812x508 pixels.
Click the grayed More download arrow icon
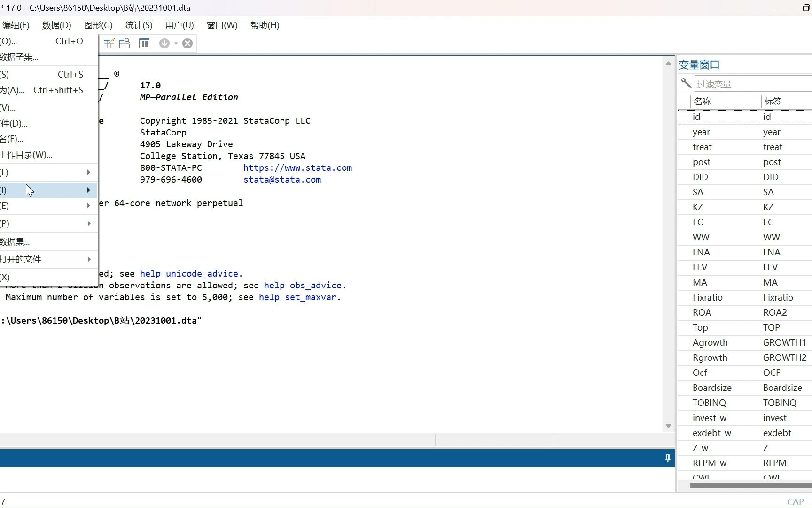point(164,43)
